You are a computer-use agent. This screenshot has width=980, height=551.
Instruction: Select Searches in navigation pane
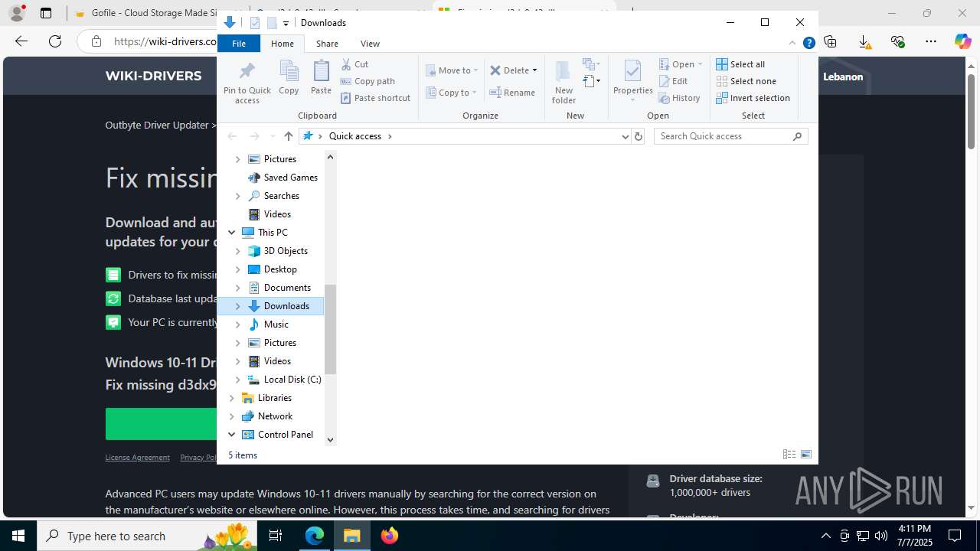(281, 196)
